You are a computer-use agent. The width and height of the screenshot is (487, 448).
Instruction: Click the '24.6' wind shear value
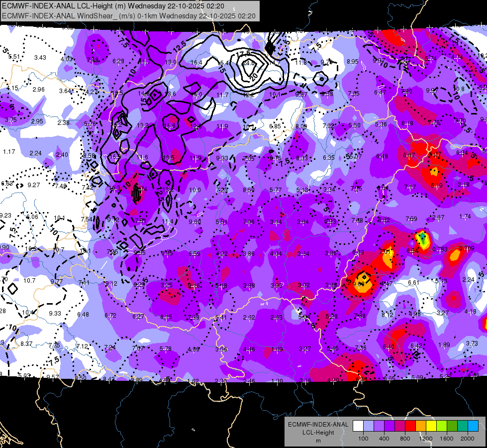248,63
